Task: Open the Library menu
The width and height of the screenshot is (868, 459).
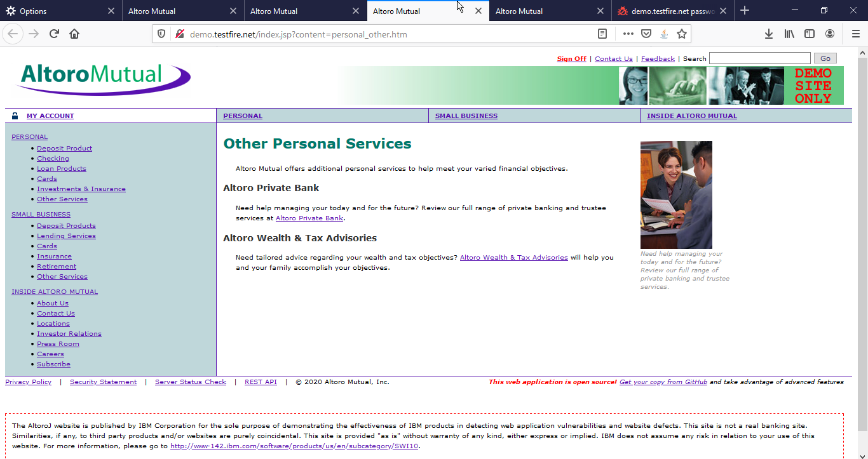Action: 789,34
